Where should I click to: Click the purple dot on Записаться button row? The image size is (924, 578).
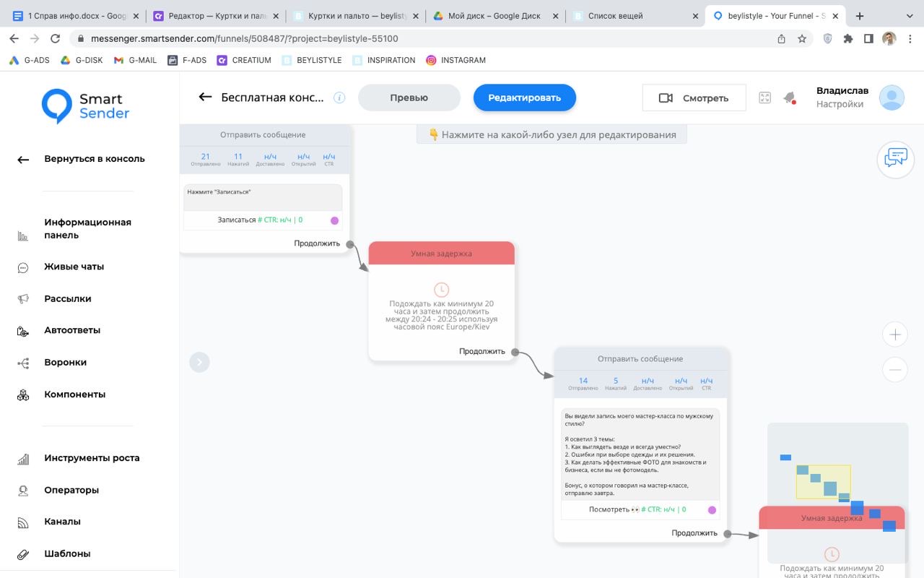(x=334, y=220)
